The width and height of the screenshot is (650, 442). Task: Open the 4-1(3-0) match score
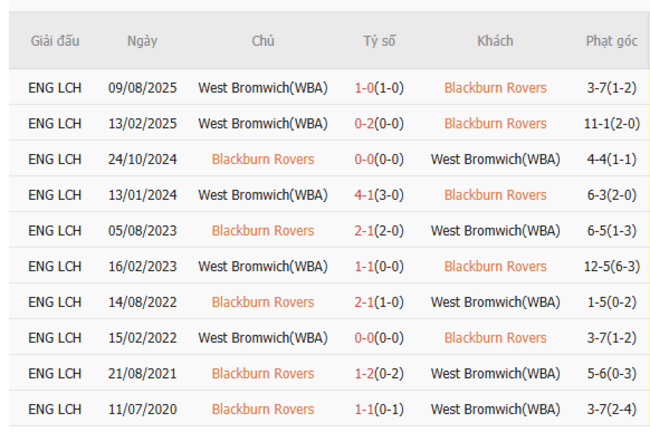(x=379, y=195)
